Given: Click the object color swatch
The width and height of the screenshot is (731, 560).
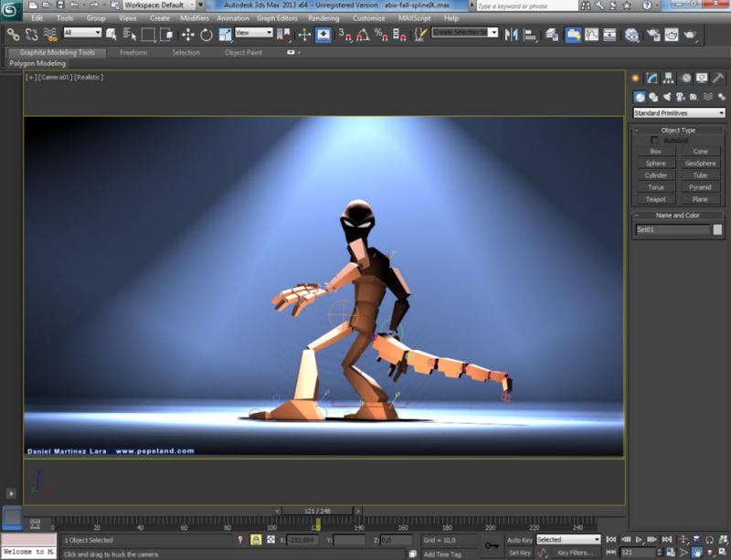Looking at the screenshot, I should coord(717,230).
